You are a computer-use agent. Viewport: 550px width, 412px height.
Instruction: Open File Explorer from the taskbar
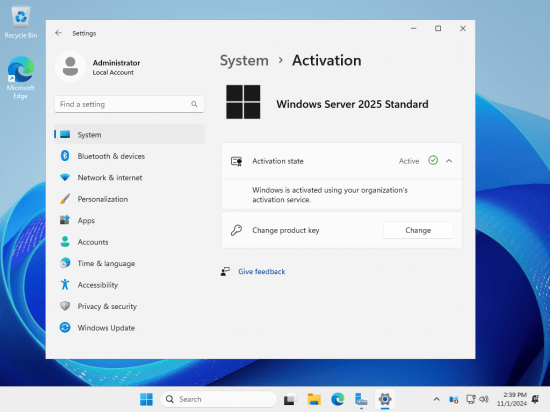click(314, 399)
